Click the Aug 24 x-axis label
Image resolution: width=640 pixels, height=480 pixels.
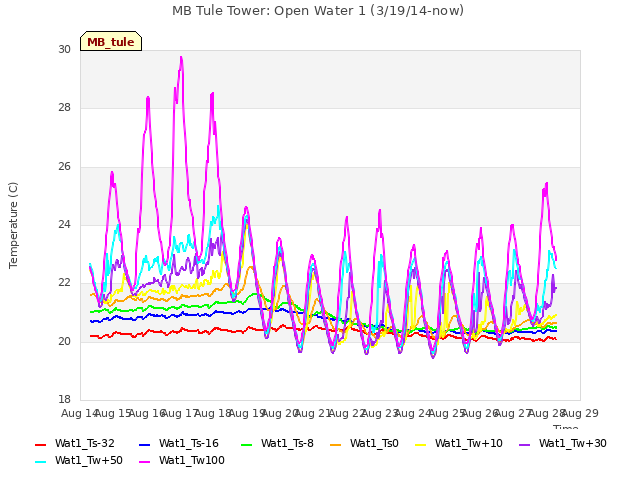click(413, 413)
